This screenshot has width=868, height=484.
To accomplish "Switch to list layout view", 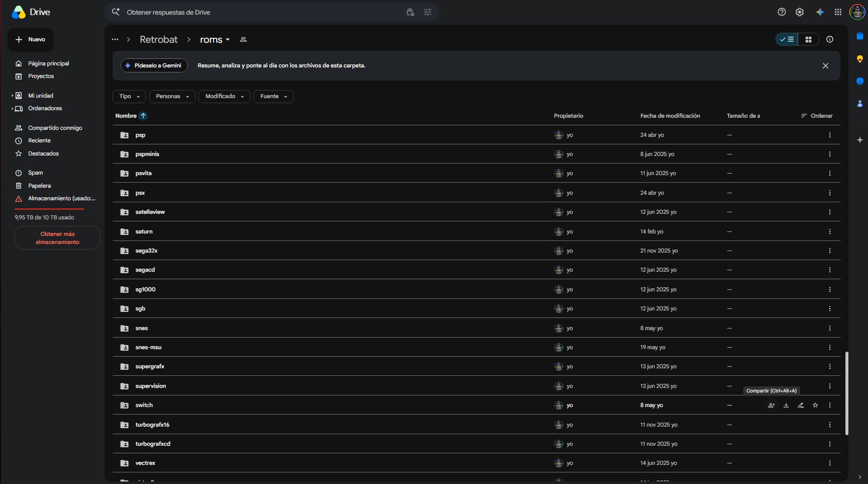I will pyautogui.click(x=787, y=39).
